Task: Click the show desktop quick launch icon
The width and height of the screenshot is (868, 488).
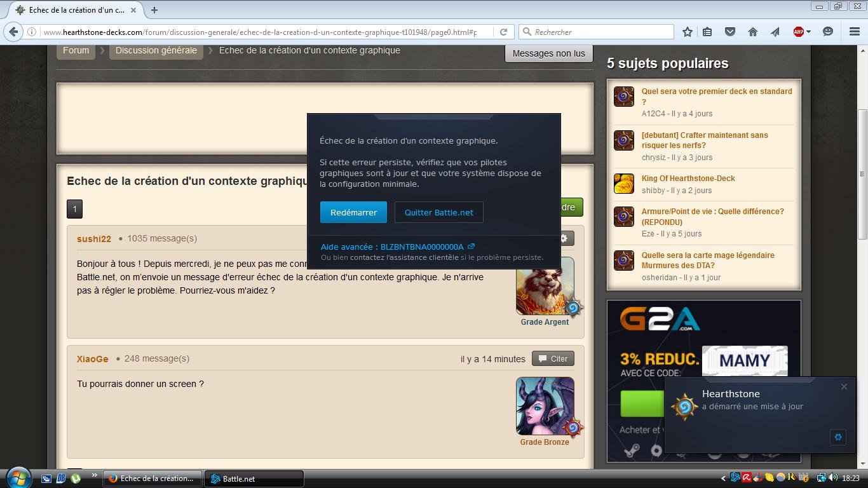Action: 46,478
